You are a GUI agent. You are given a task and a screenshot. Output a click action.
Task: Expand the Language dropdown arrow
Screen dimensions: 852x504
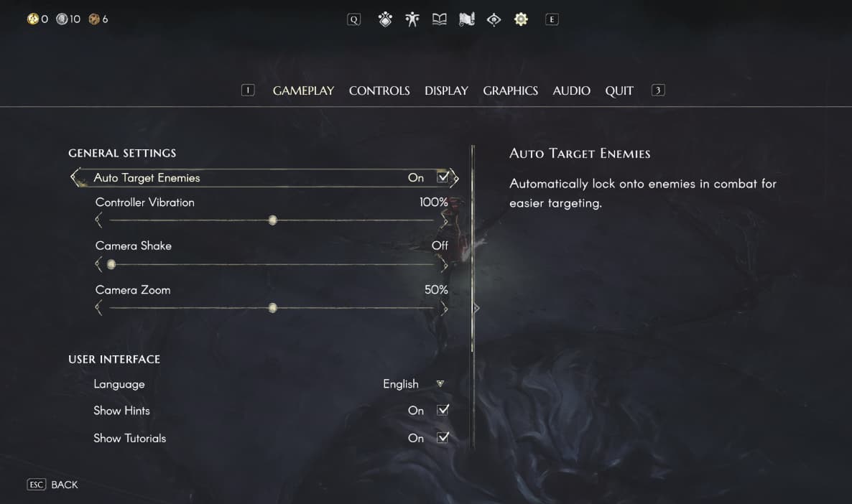(x=440, y=383)
